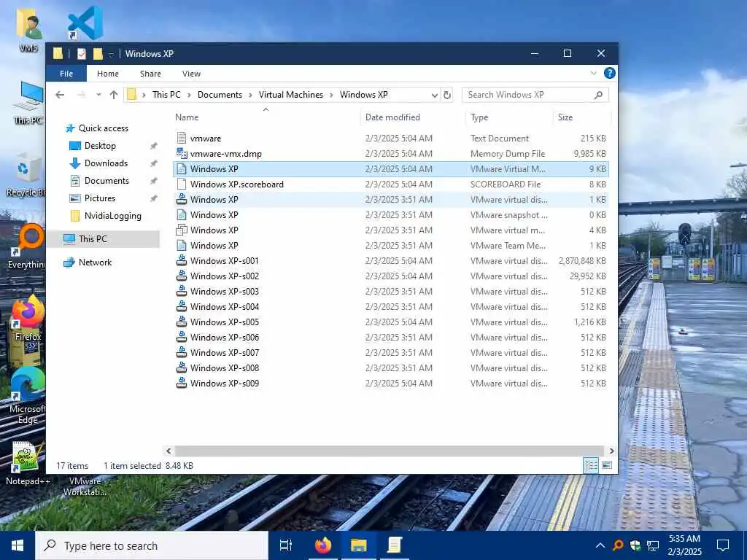Viewport: 747px width, 560px height.
Task: Select the Firefox desktop shortcut
Action: (28, 318)
